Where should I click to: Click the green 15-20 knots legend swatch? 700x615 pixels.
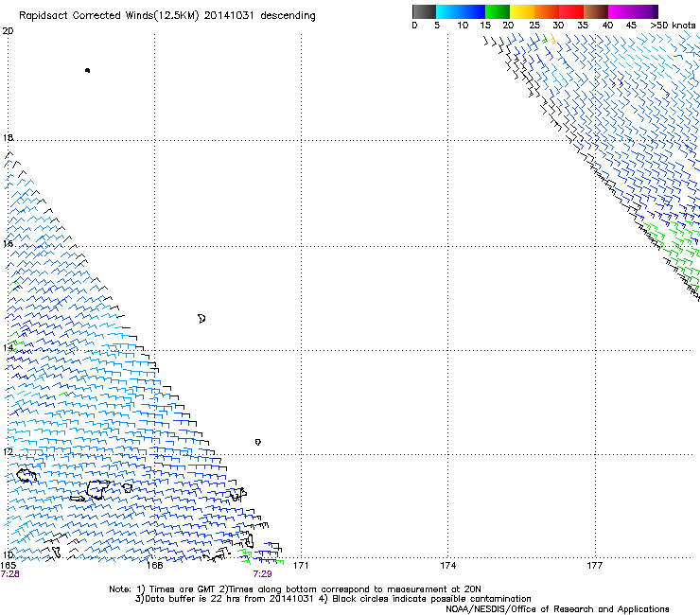(498, 11)
